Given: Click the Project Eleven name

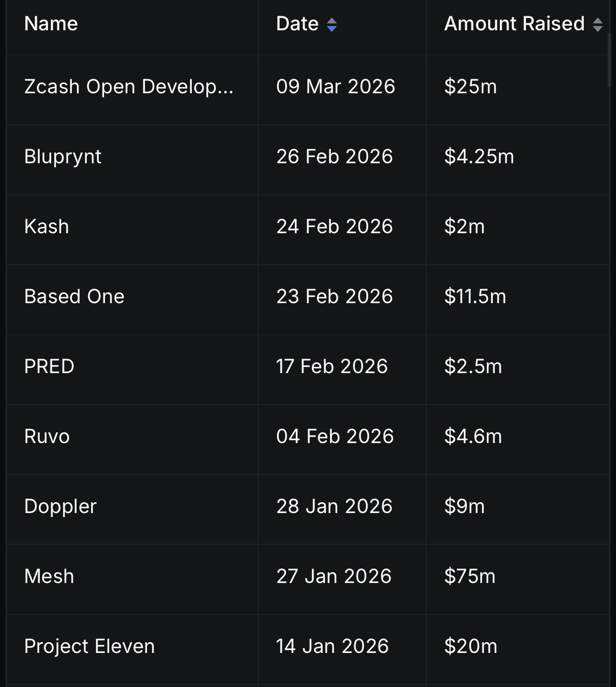Looking at the screenshot, I should [89, 646].
